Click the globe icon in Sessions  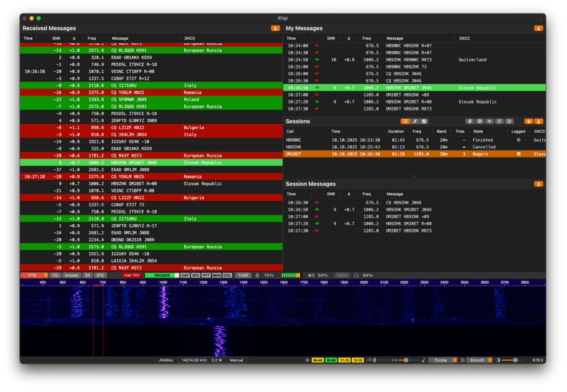click(x=480, y=121)
